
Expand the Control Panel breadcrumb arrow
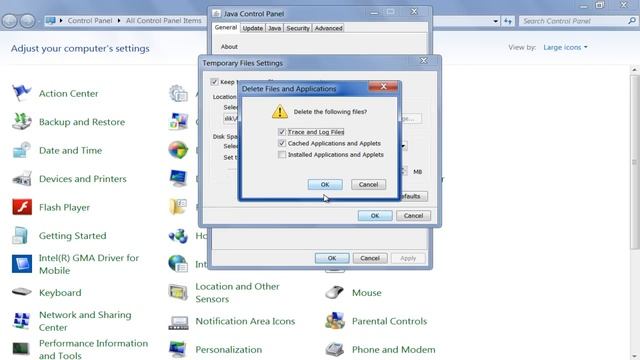pos(119,20)
